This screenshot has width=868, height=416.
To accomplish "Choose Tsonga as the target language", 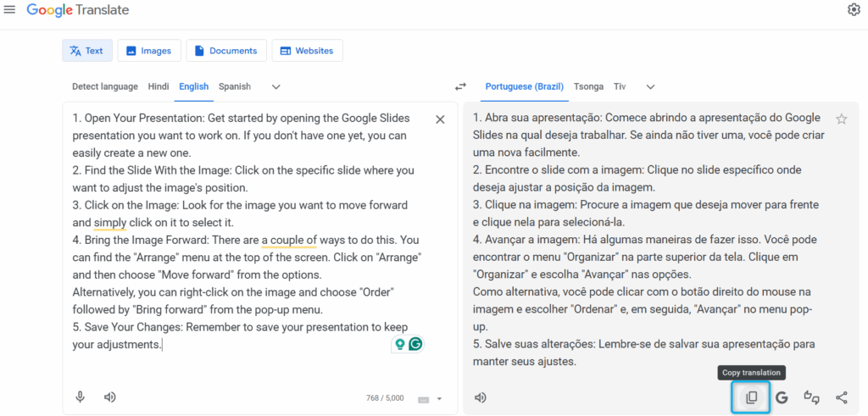I will tap(588, 86).
